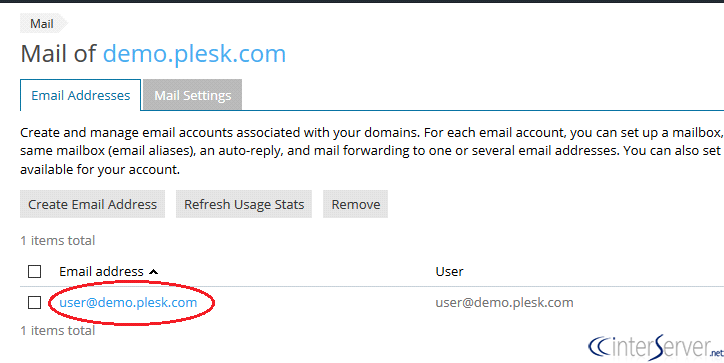Click the Remove button

pos(356,204)
